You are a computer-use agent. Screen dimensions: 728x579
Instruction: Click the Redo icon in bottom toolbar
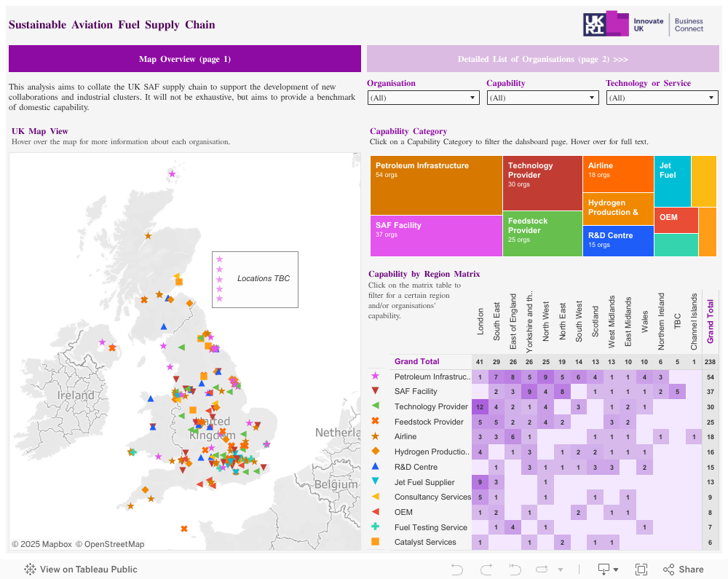[486, 570]
